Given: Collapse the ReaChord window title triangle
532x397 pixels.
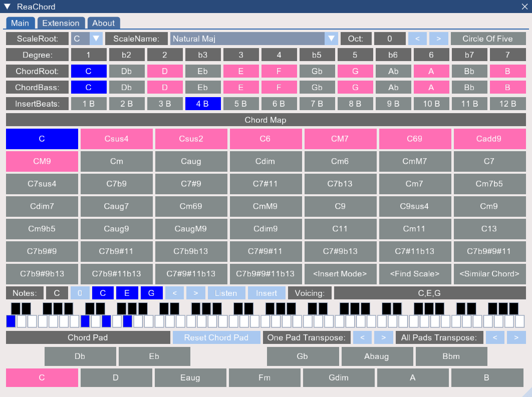Looking at the screenshot, I should point(7,7).
